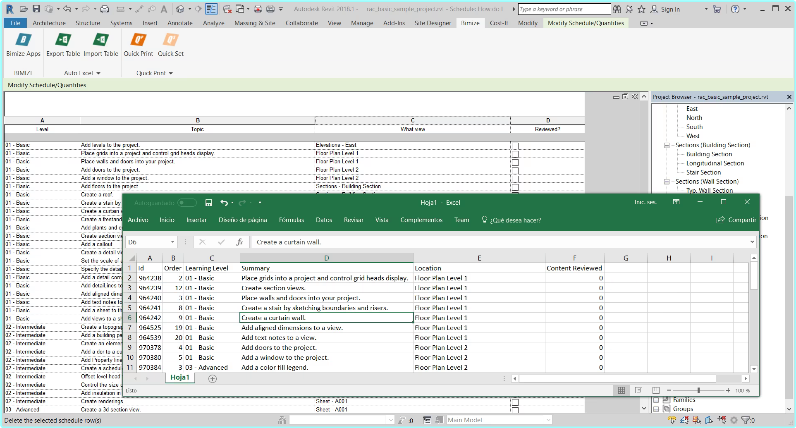Open Bimize Apps in the Revit ribbon
Screen dimensions: 796x428
pyautogui.click(x=23, y=45)
